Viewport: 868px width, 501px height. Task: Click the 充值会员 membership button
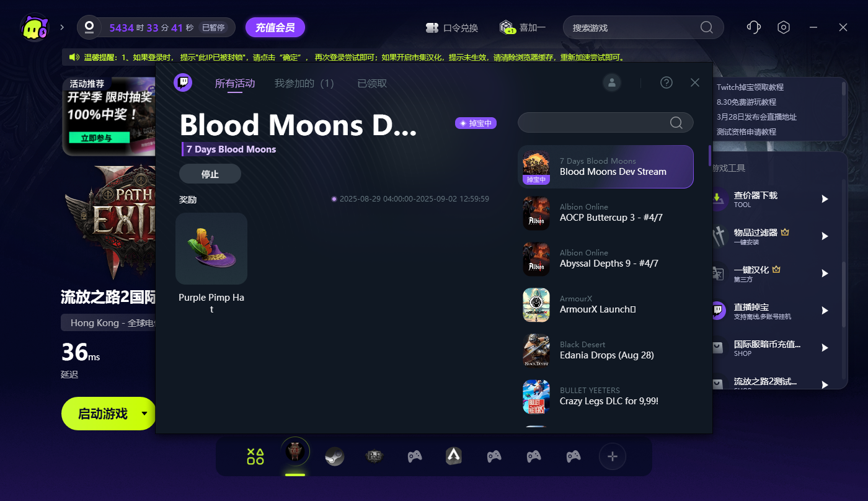coord(275,27)
